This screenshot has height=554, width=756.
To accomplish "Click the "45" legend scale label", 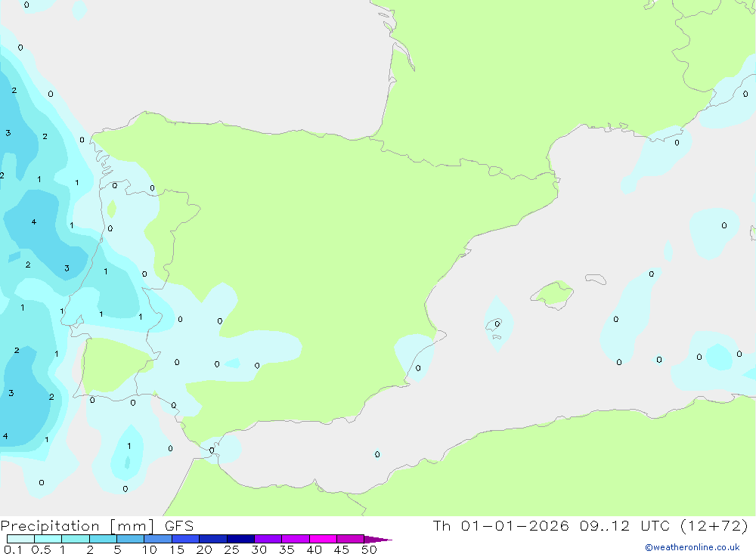I will tap(342, 549).
